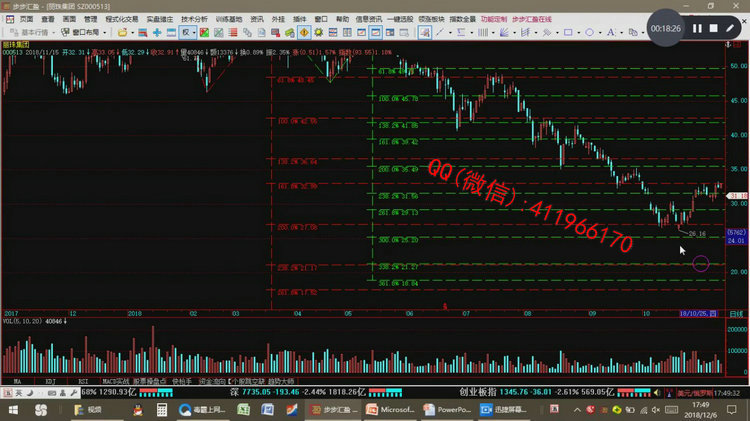This screenshot has height=421, width=750.
Task: Pause the screen recording
Action: pyautogui.click(x=697, y=29)
